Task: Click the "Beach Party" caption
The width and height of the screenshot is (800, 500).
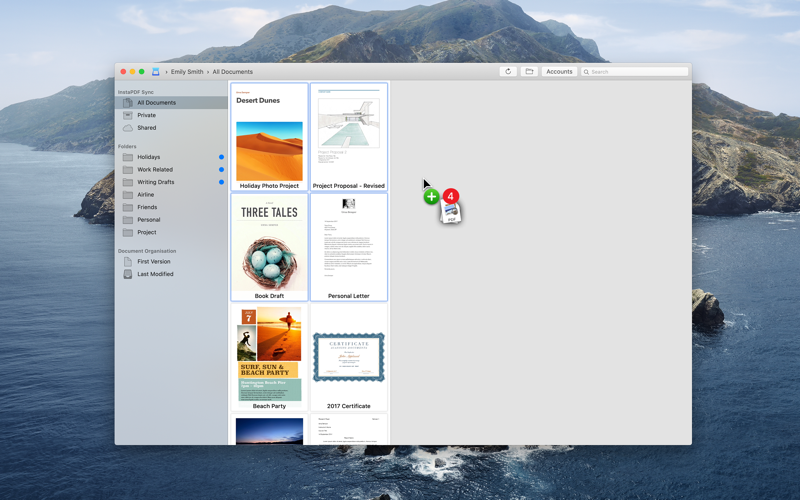Action: [x=269, y=407]
